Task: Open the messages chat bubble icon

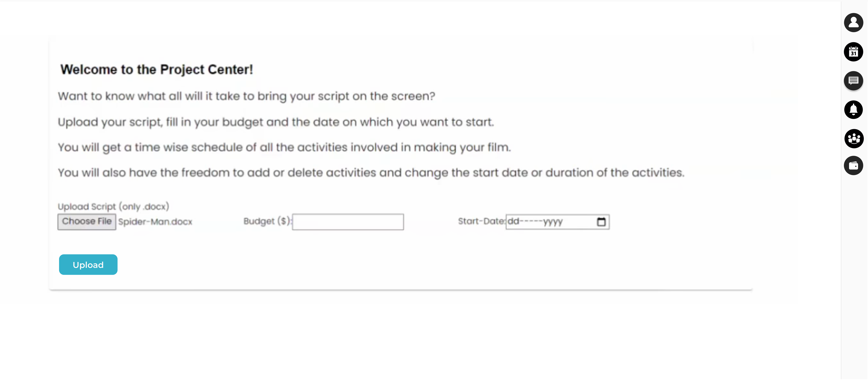Action: (853, 81)
